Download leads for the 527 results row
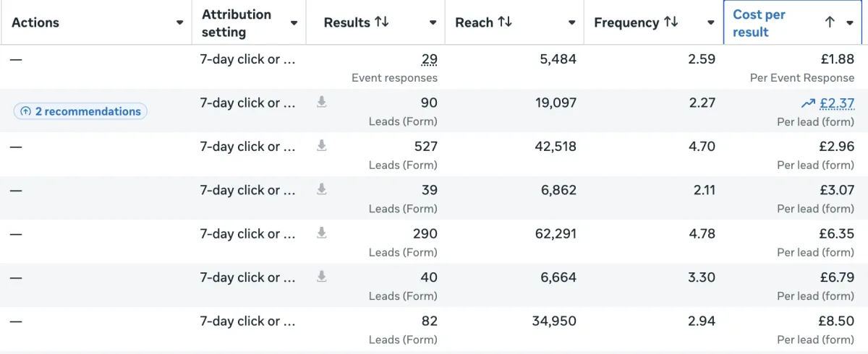Viewport: 868px width, 354px height. tap(322, 146)
